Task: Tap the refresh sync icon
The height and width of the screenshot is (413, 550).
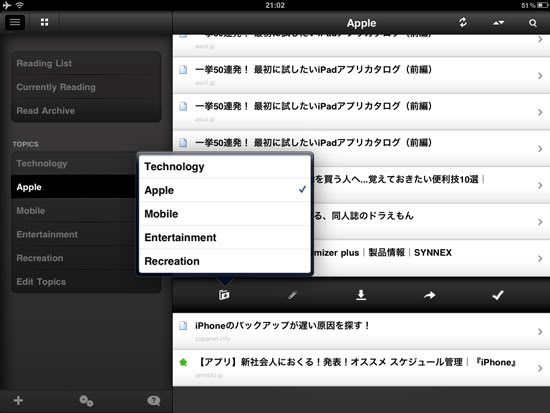Action: 463,22
